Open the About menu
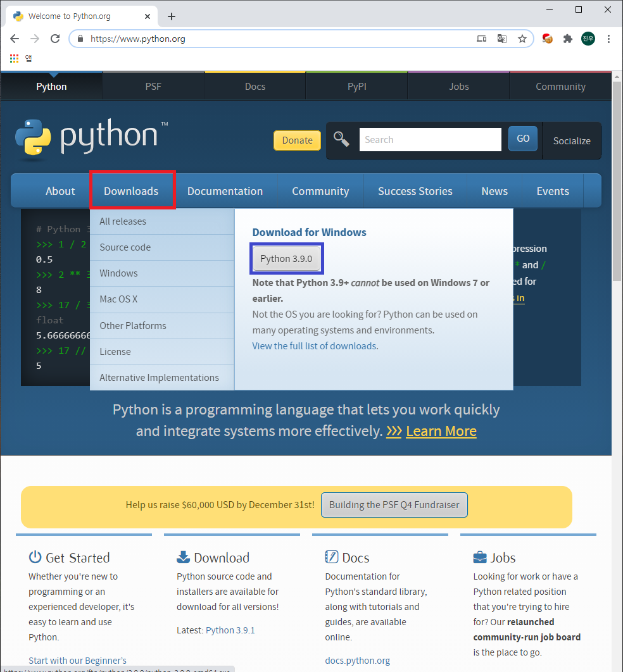623x672 pixels. pos(60,191)
